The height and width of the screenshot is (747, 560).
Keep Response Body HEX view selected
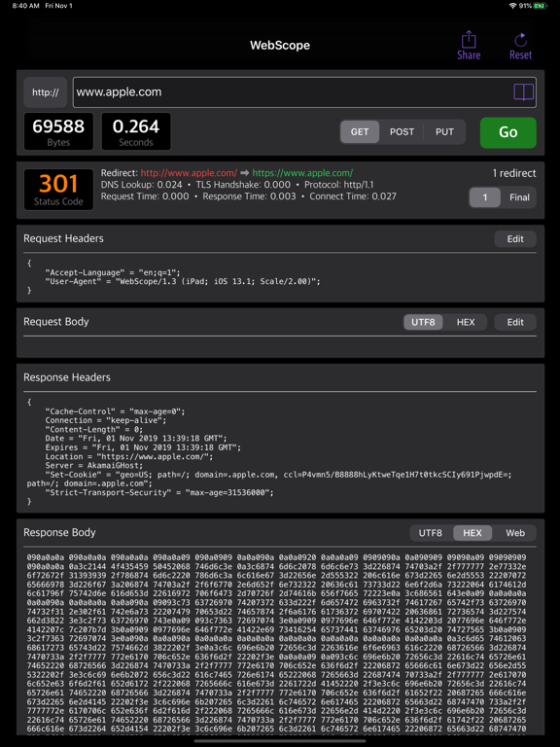click(472, 533)
